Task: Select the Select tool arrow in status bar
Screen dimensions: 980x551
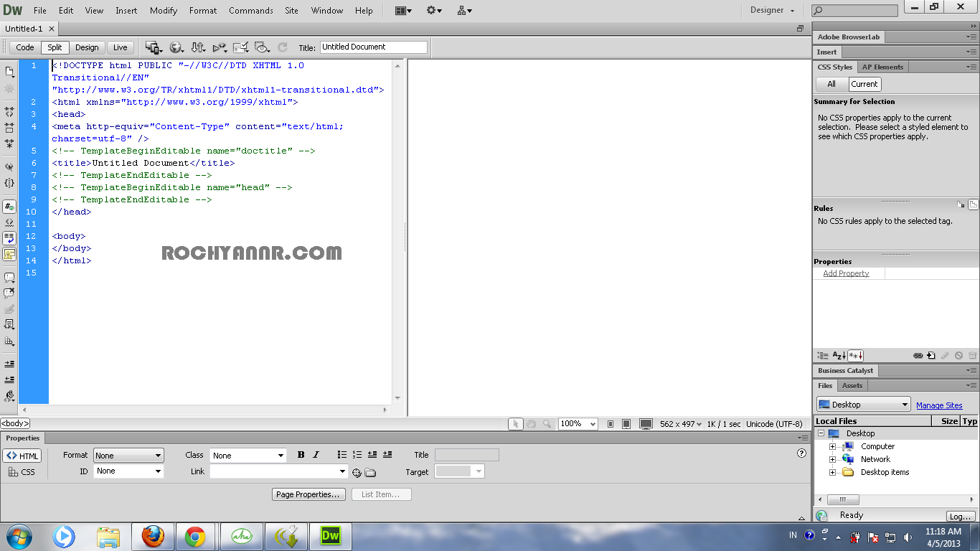Action: [x=516, y=424]
